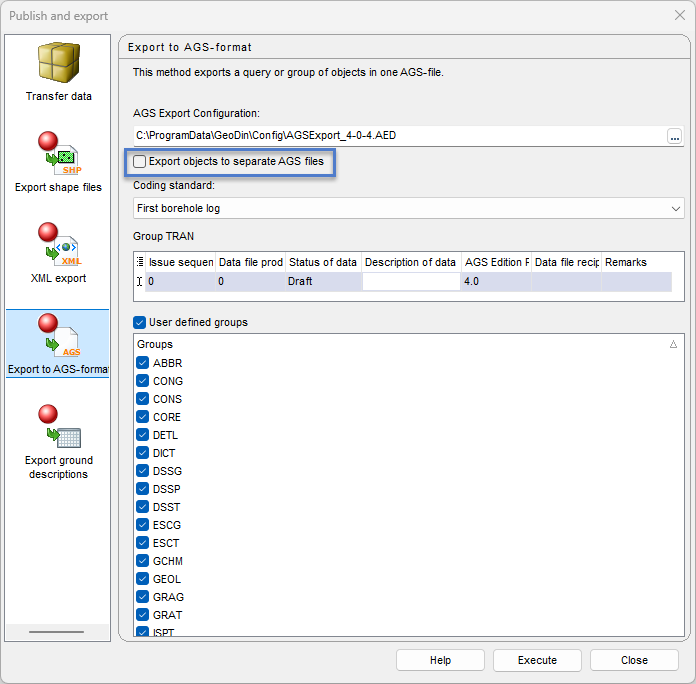Click the Status of data column header
696x684 pixels.
pyautogui.click(x=322, y=262)
